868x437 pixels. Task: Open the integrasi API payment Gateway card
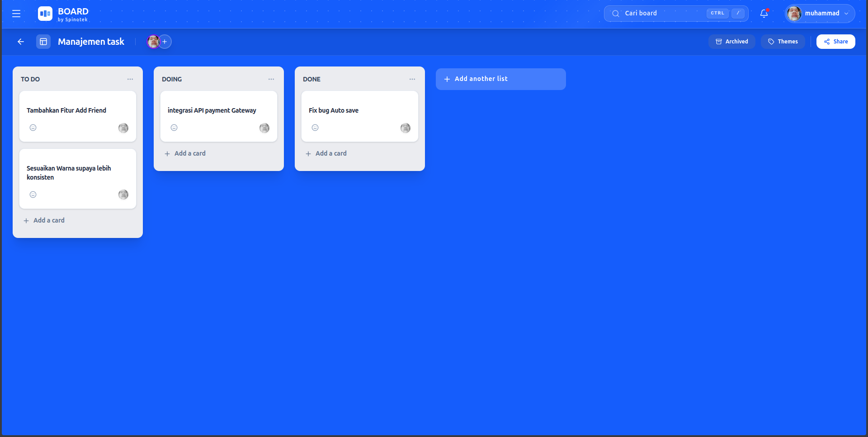click(212, 110)
